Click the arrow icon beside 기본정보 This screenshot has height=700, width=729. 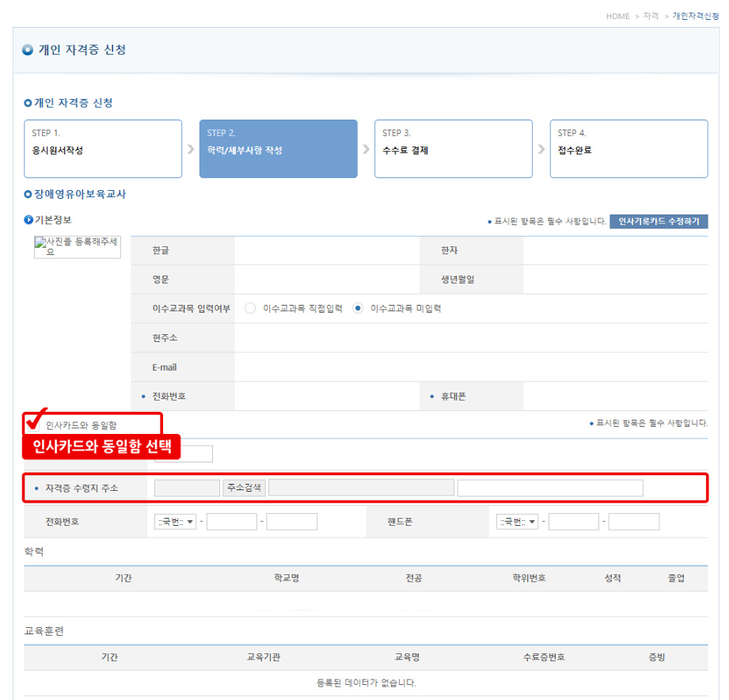(28, 219)
